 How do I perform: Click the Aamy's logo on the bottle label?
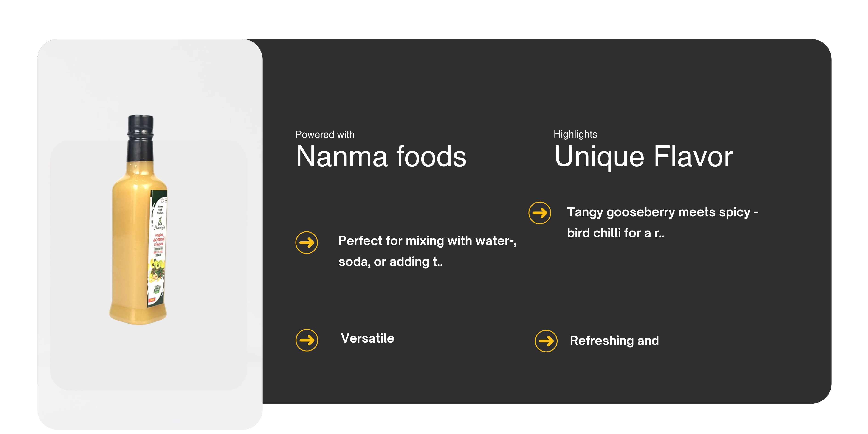(159, 224)
